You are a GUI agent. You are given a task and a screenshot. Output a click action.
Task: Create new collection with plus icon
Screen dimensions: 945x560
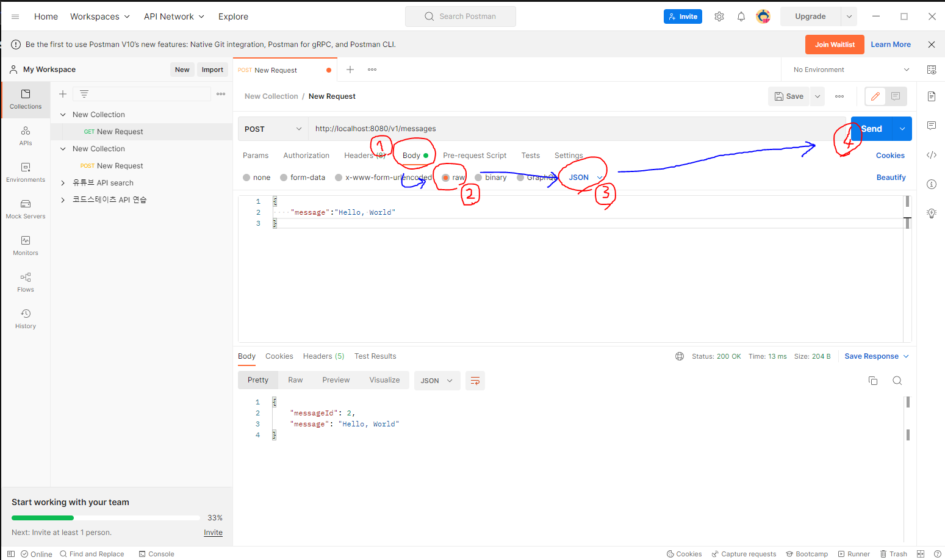[62, 94]
